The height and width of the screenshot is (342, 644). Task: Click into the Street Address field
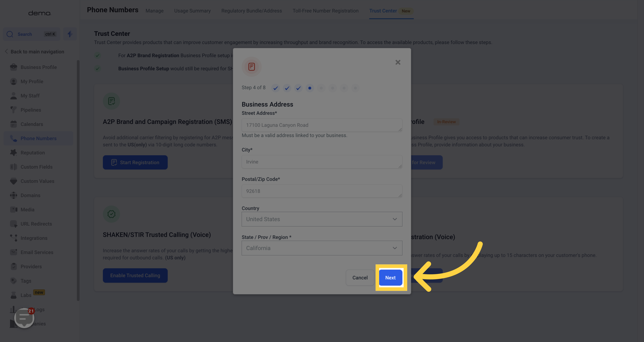[x=322, y=125]
